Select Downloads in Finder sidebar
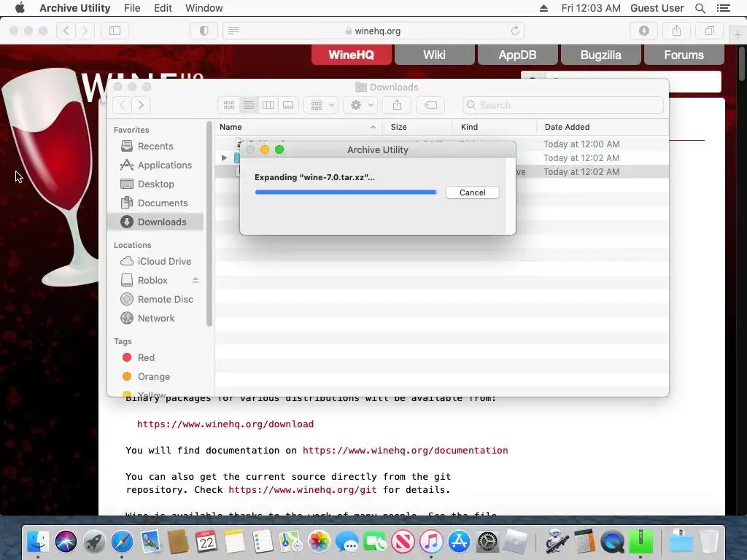This screenshot has height=560, width=747. 155,222
